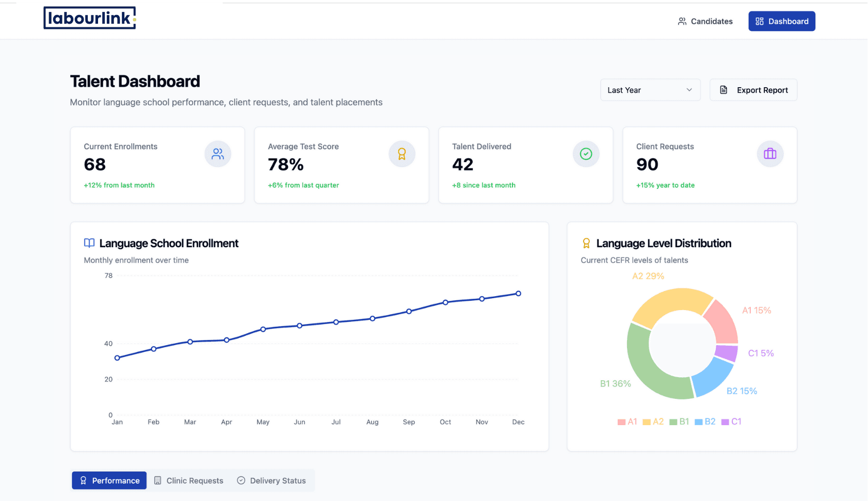Click the award icon in Average Test Score card
The height and width of the screenshot is (501, 868).
(402, 154)
